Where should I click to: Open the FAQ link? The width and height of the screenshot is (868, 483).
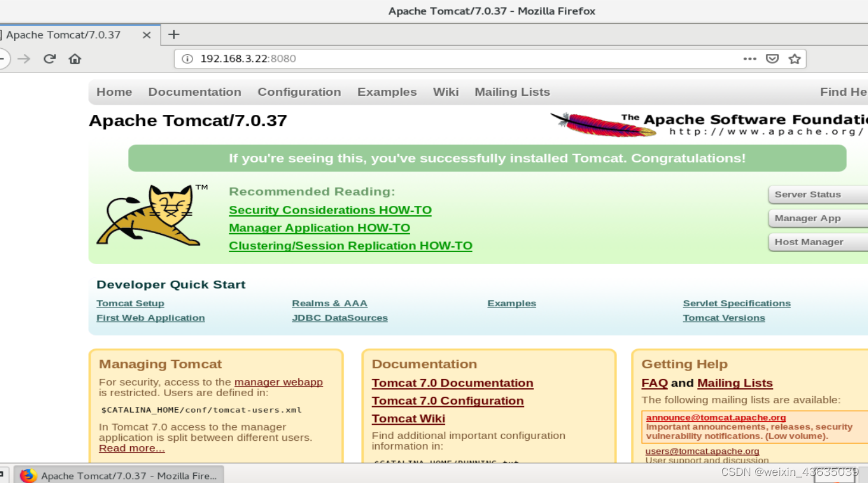[x=655, y=383]
